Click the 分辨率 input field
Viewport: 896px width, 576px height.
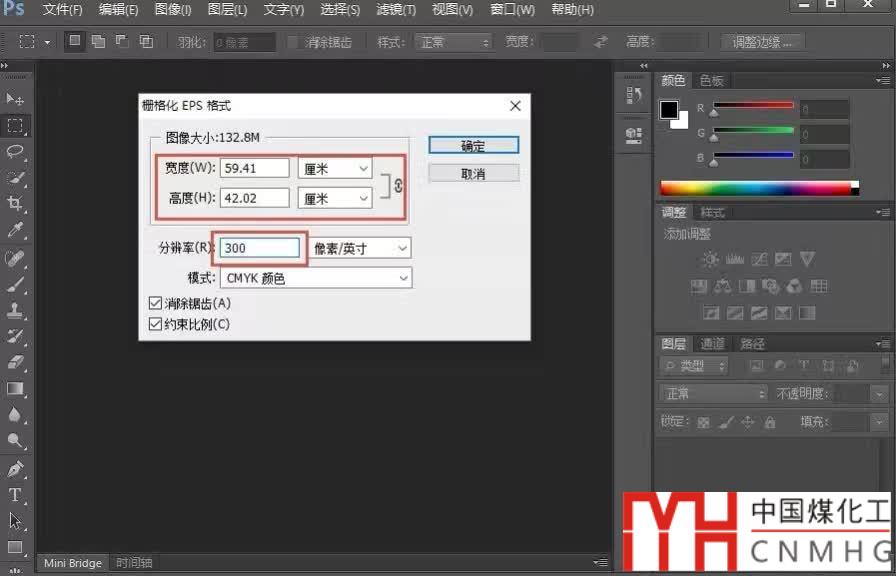tap(260, 248)
